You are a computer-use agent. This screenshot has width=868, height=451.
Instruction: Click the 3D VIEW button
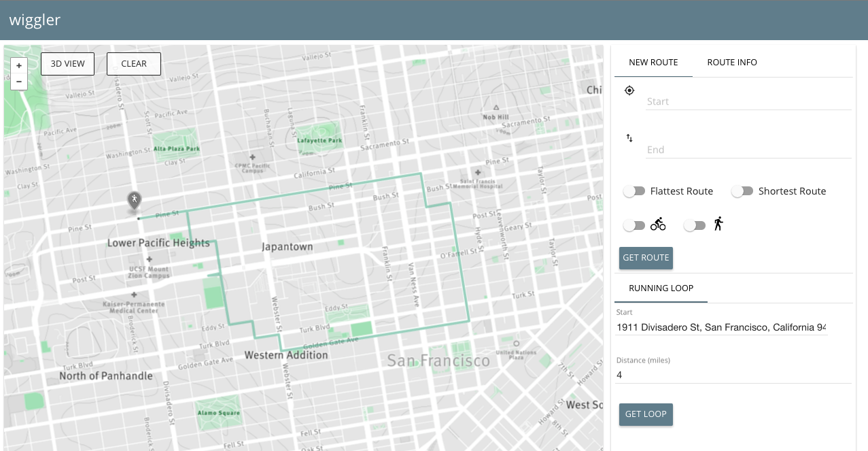tap(68, 64)
